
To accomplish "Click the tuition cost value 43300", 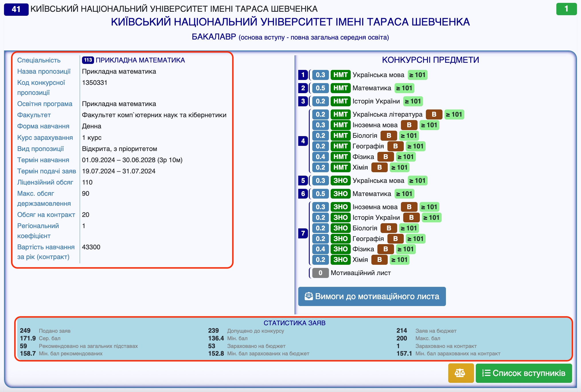I will 91,247.
